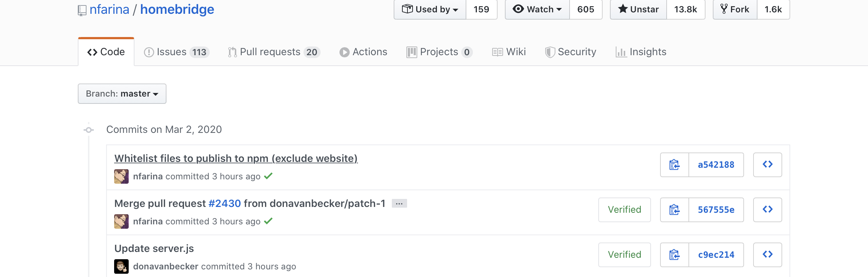Open commit a542188 hash link
This screenshot has height=277, width=868.
point(716,165)
